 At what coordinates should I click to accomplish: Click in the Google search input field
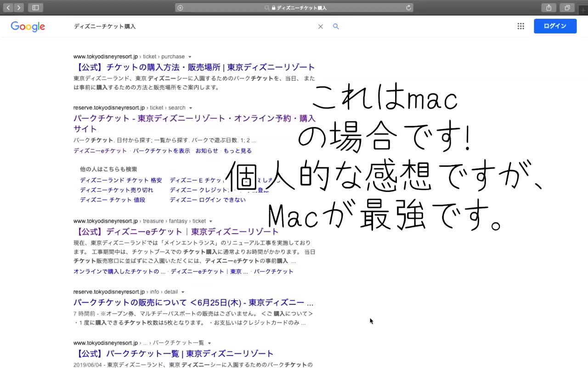(193, 27)
